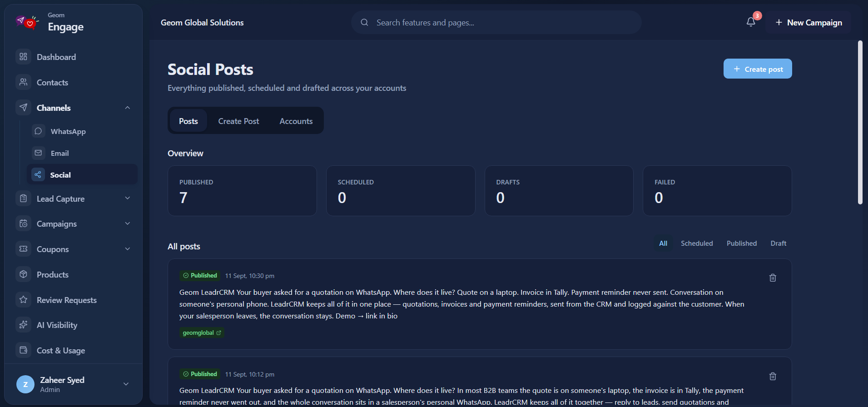Switch to the Accounts tab
The height and width of the screenshot is (407, 868).
pos(296,121)
